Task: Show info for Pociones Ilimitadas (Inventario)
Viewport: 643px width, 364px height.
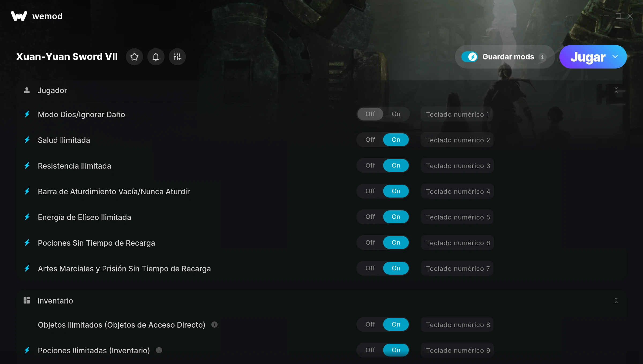Action: click(159, 350)
